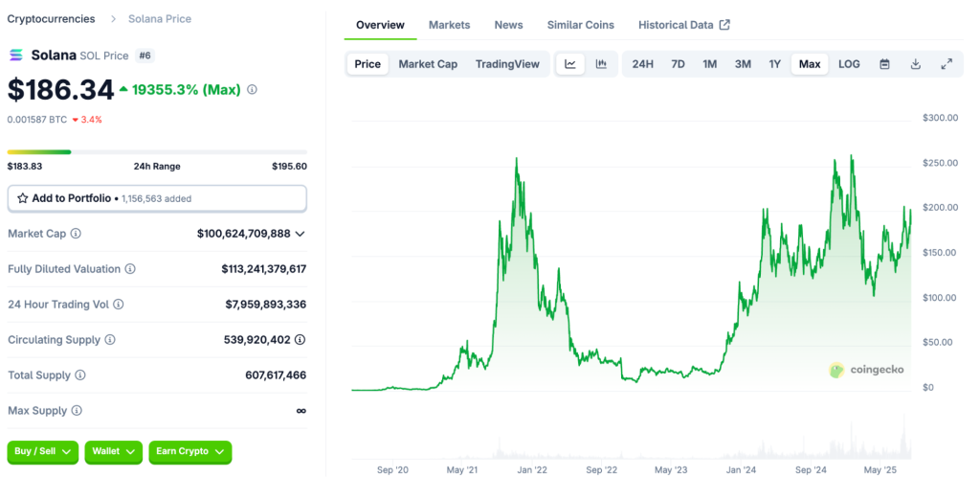
Task: Click info icon beside Fully Diluted Valuation
Action: (x=130, y=269)
